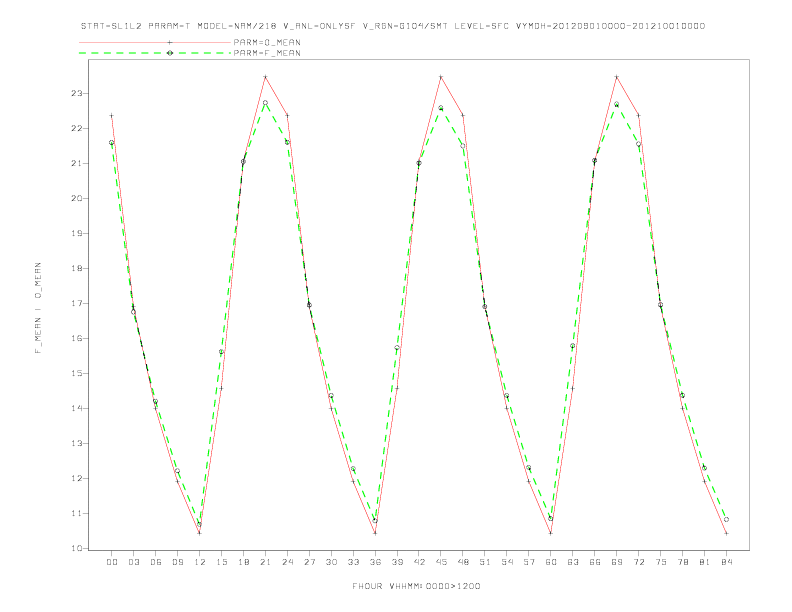792x612 pixels.
Task: Click forecast hour label 18 on x-axis
Action: click(x=243, y=562)
